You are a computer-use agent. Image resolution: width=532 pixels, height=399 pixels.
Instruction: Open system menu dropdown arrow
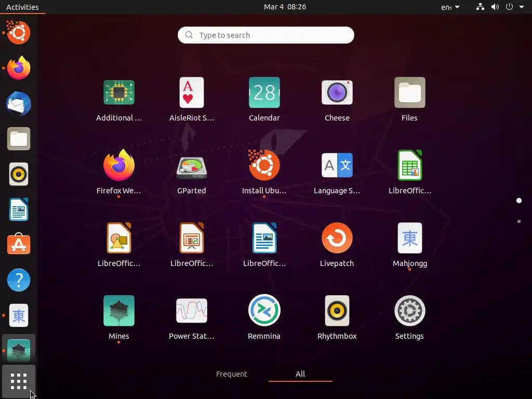coord(522,7)
